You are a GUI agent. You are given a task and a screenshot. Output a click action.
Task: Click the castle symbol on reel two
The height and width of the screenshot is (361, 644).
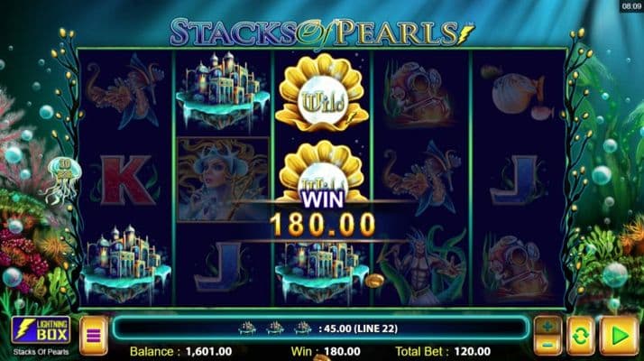click(223, 89)
